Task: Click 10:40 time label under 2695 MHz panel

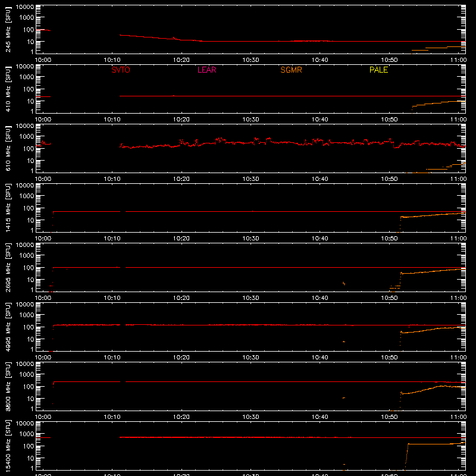Action: [320, 298]
